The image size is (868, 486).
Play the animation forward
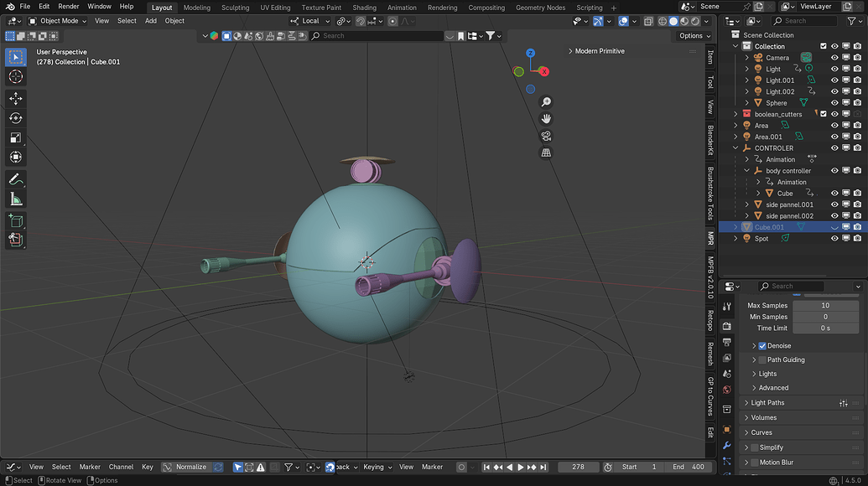click(x=520, y=468)
